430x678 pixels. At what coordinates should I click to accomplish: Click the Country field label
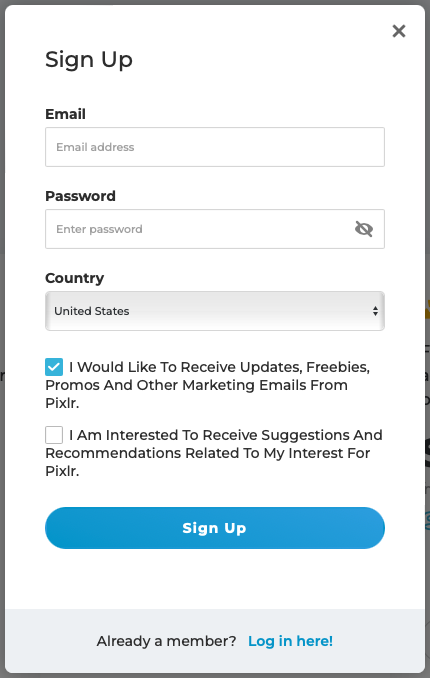coord(74,278)
